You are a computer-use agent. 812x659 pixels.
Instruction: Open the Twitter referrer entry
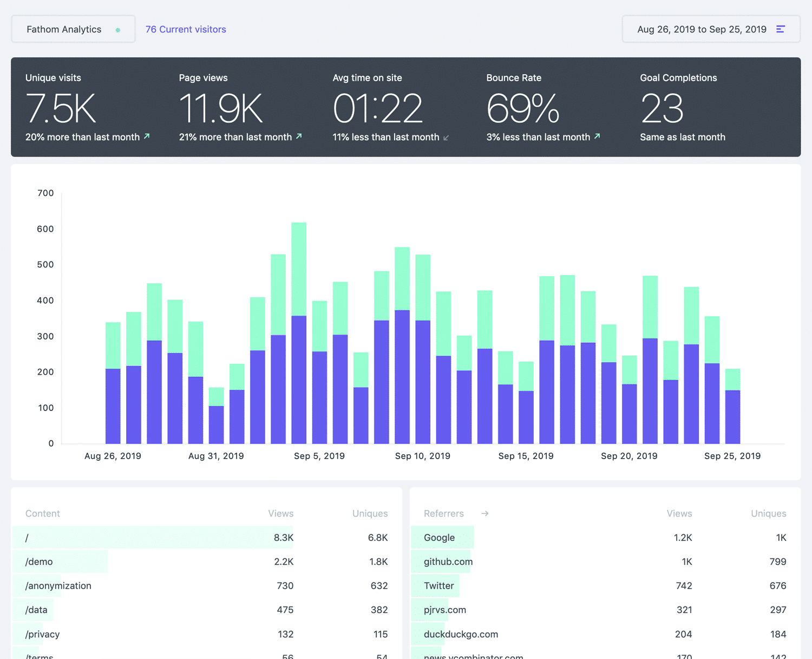pyautogui.click(x=439, y=585)
